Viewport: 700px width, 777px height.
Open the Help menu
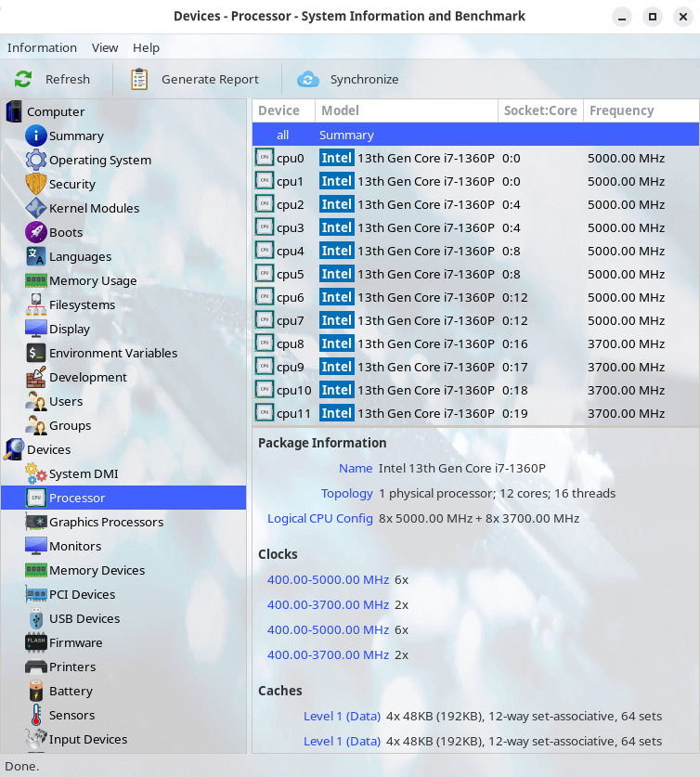click(x=146, y=47)
